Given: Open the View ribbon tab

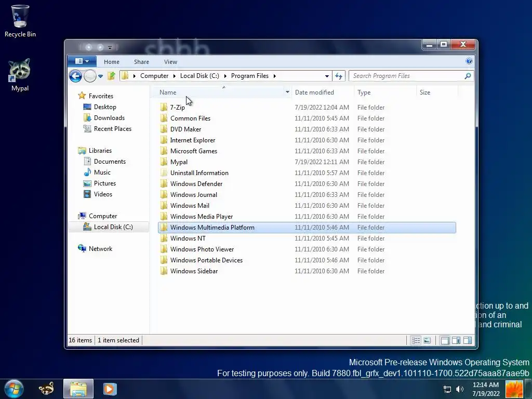Looking at the screenshot, I should (x=170, y=62).
